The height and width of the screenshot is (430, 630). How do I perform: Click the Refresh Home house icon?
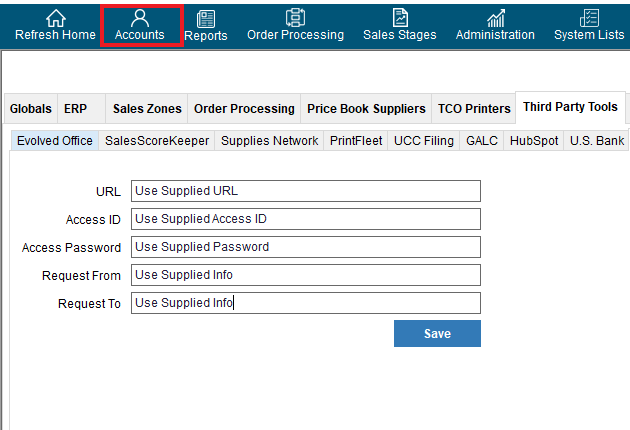click(x=55, y=18)
